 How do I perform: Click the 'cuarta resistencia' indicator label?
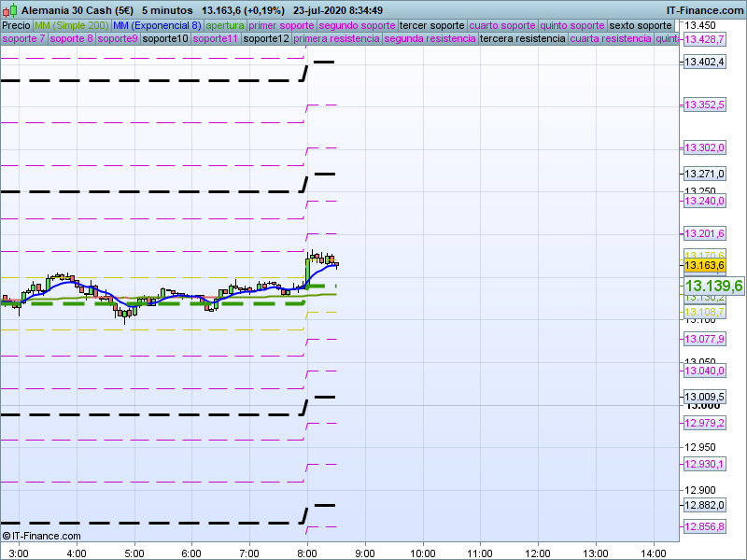(611, 39)
